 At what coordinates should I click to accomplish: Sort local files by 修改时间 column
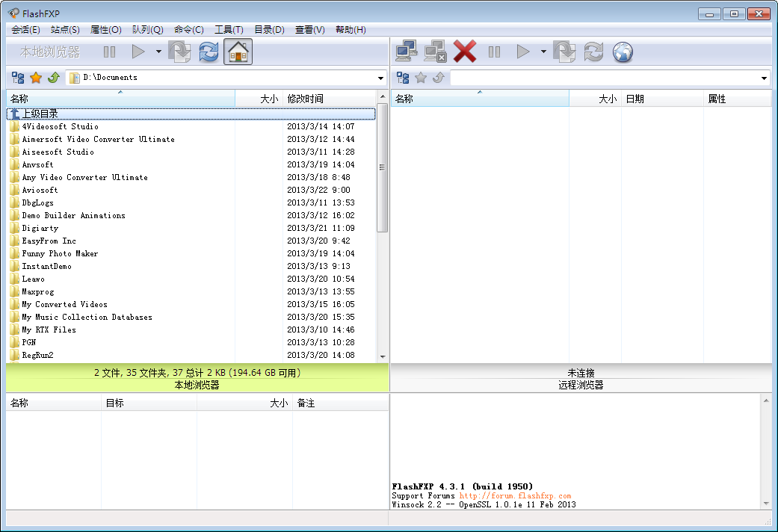[330, 99]
